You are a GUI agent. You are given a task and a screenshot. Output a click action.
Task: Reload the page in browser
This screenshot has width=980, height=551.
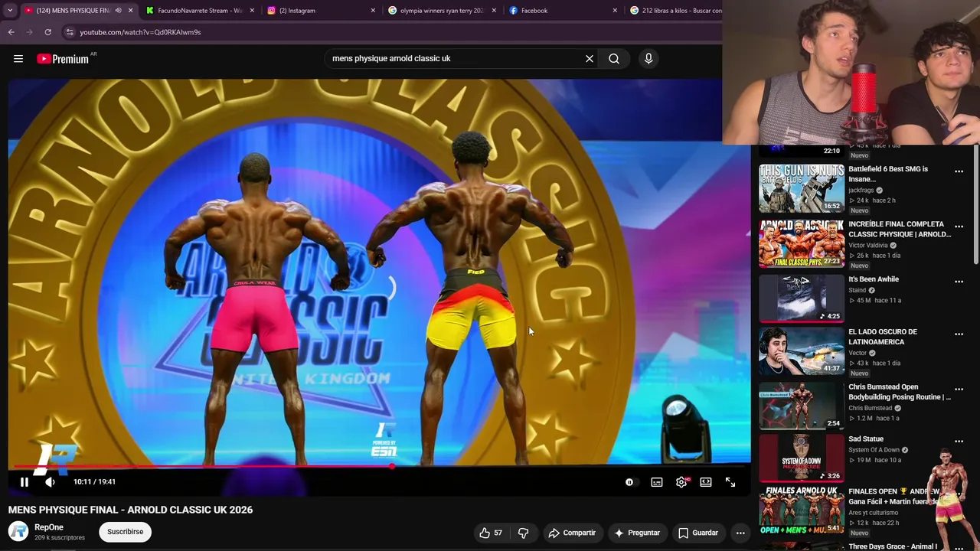pyautogui.click(x=47, y=32)
